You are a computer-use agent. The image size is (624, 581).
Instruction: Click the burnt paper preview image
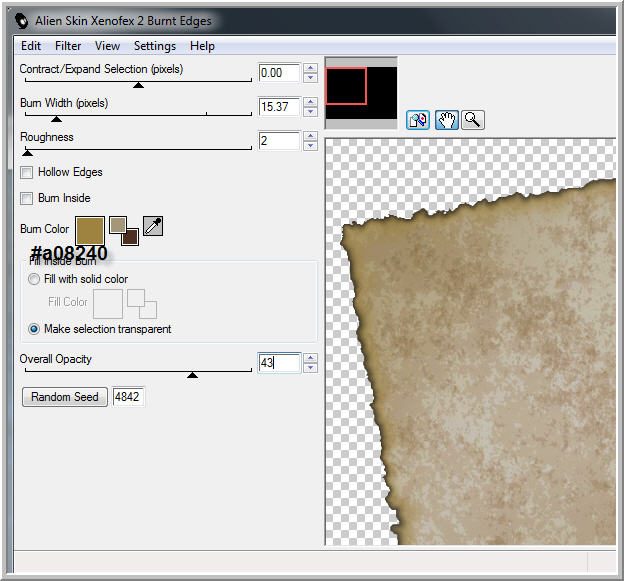pos(470,342)
